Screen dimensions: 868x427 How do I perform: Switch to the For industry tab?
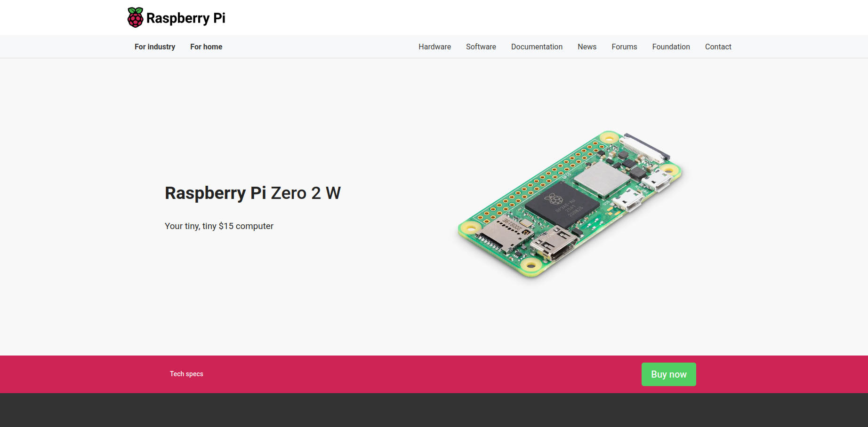tap(154, 47)
